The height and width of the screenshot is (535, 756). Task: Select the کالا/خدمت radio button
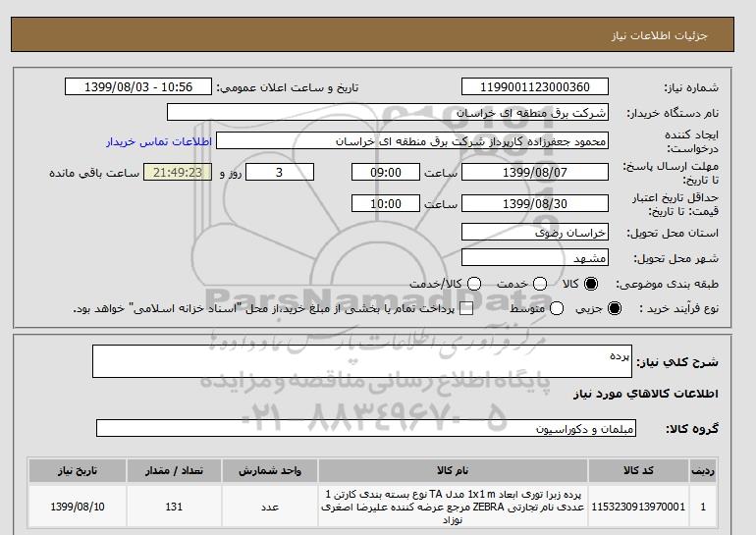tap(474, 284)
